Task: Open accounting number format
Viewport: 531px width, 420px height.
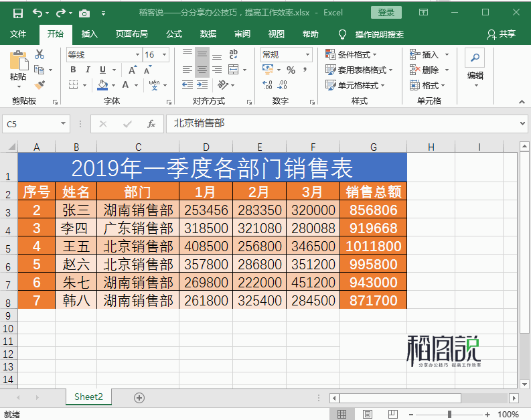Action: pyautogui.click(x=268, y=70)
